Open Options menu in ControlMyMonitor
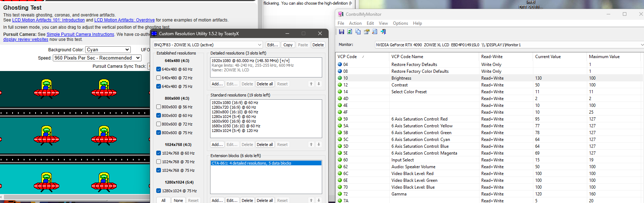Image resolution: width=644 pixels, height=203 pixels. (400, 23)
